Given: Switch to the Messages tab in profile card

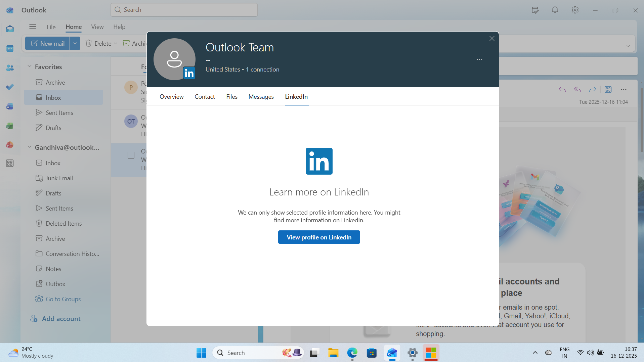Looking at the screenshot, I should [x=261, y=97].
